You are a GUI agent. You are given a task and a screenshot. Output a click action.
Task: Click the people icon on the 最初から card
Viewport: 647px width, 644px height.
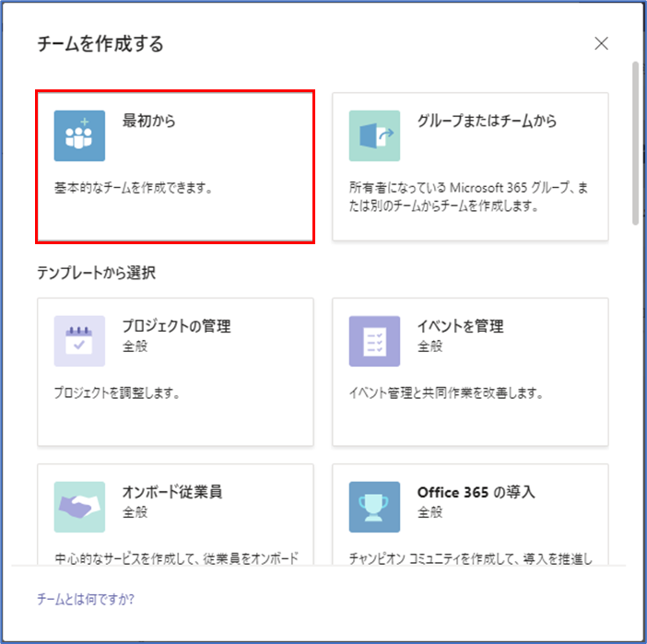[x=79, y=135]
